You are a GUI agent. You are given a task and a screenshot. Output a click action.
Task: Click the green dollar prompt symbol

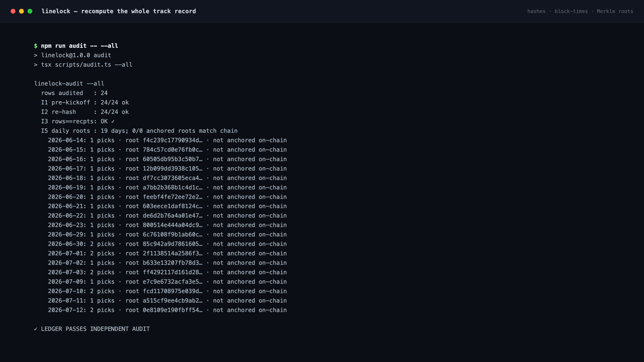pos(36,46)
